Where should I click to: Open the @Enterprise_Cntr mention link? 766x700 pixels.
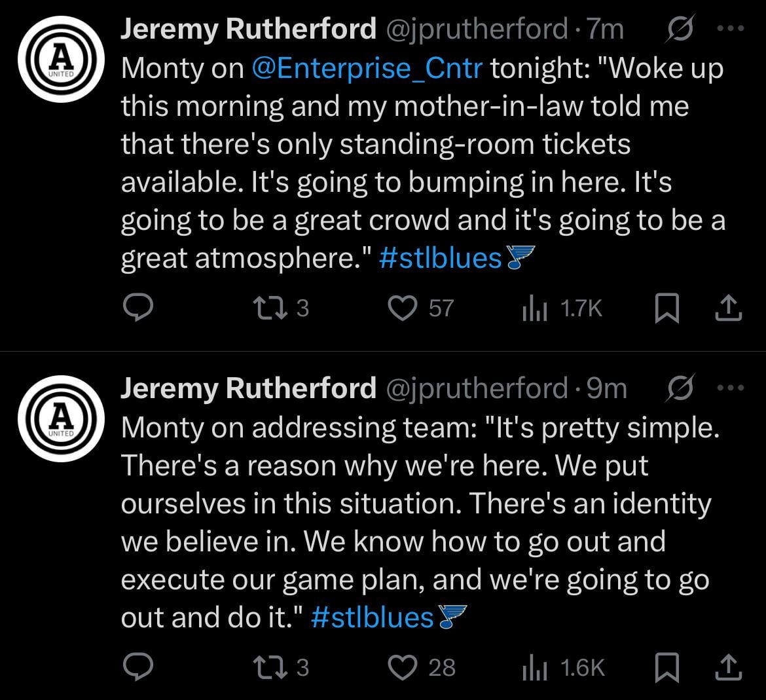(367, 68)
